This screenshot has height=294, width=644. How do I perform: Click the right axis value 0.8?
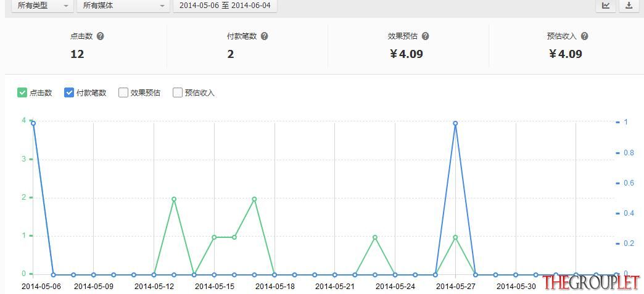point(629,153)
